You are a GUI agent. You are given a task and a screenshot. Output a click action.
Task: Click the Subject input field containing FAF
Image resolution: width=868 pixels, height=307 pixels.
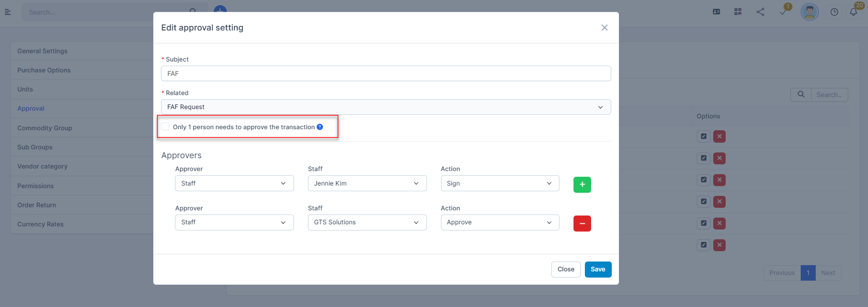pyautogui.click(x=386, y=73)
